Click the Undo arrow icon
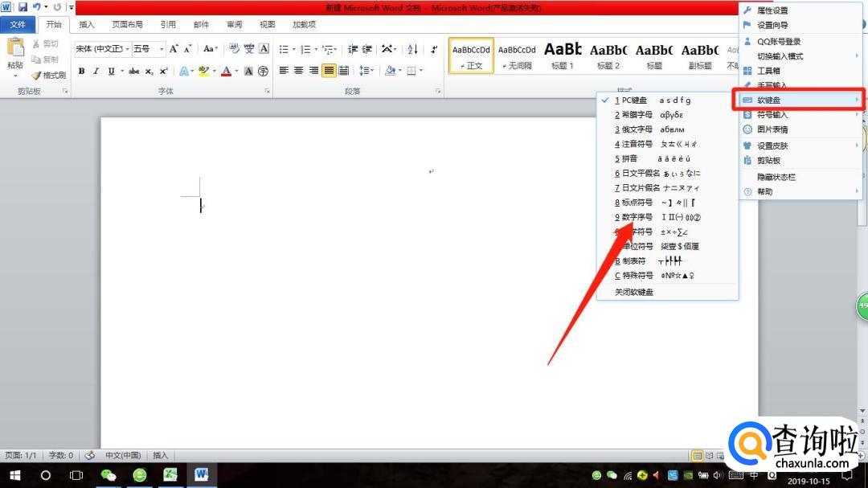 (x=36, y=7)
